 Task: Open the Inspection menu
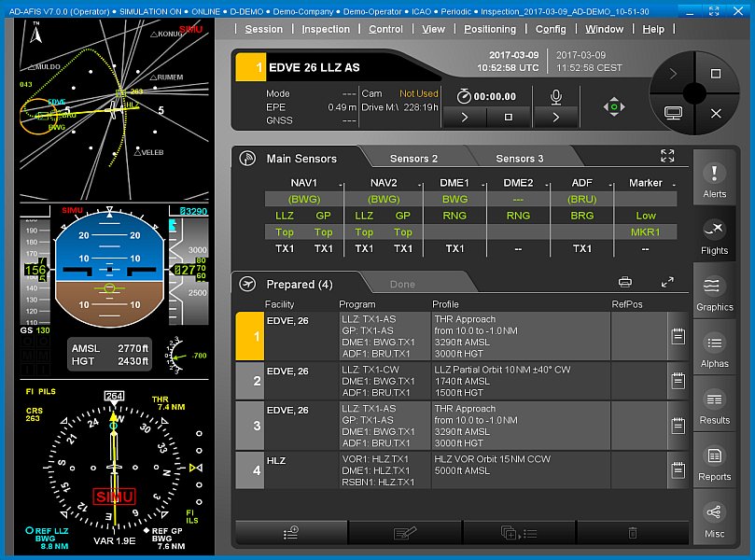pyautogui.click(x=326, y=29)
